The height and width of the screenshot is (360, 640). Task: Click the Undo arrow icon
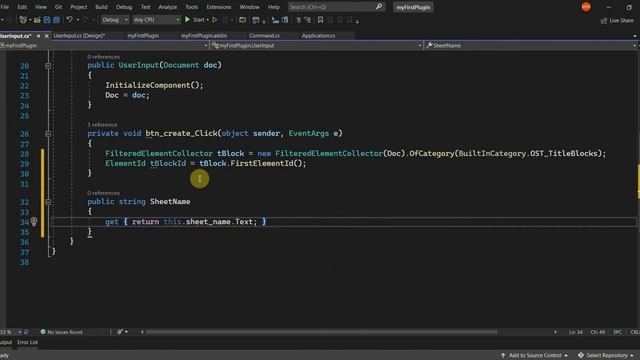(x=69, y=20)
